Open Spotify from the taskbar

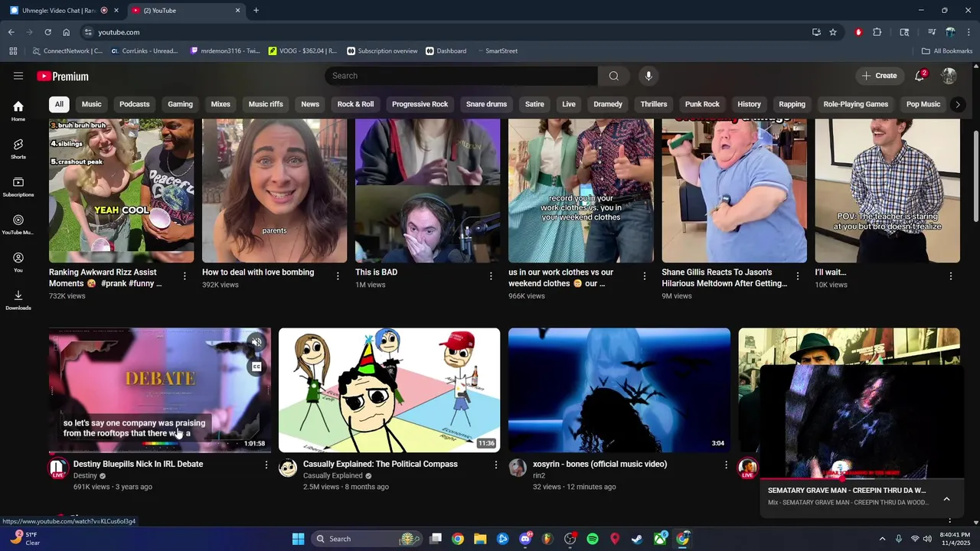593,539
